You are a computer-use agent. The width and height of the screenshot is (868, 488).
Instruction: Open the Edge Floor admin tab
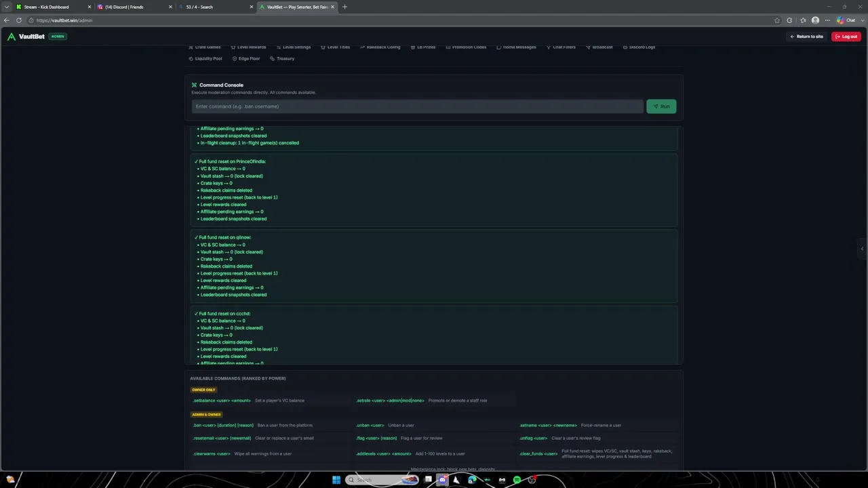pyautogui.click(x=245, y=58)
